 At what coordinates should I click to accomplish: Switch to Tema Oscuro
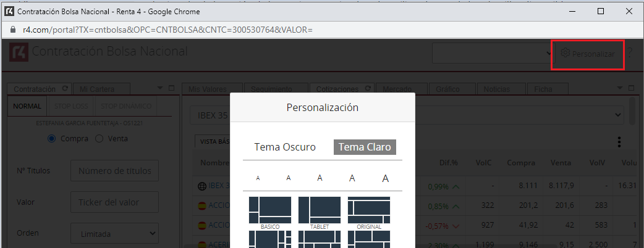[285, 147]
